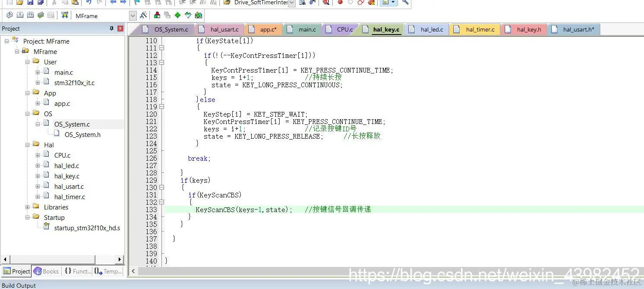Image resolution: width=644 pixels, height=289 pixels.
Task: Open the Debug session icon with magnifier
Action: 326,2
